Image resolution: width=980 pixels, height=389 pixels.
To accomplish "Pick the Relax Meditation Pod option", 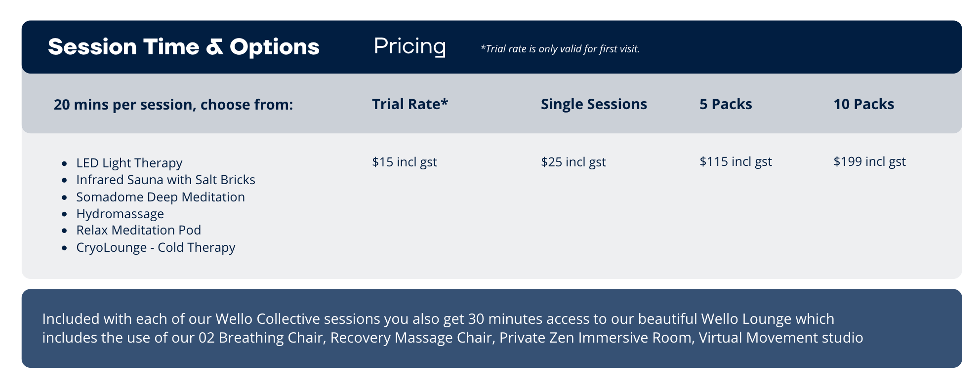I will [138, 230].
